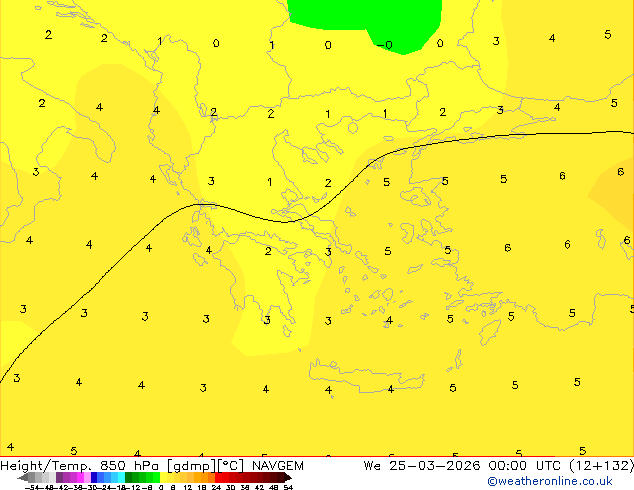
Task: Click the Height/Temp. 850 hPa title text
Action: click(80, 466)
